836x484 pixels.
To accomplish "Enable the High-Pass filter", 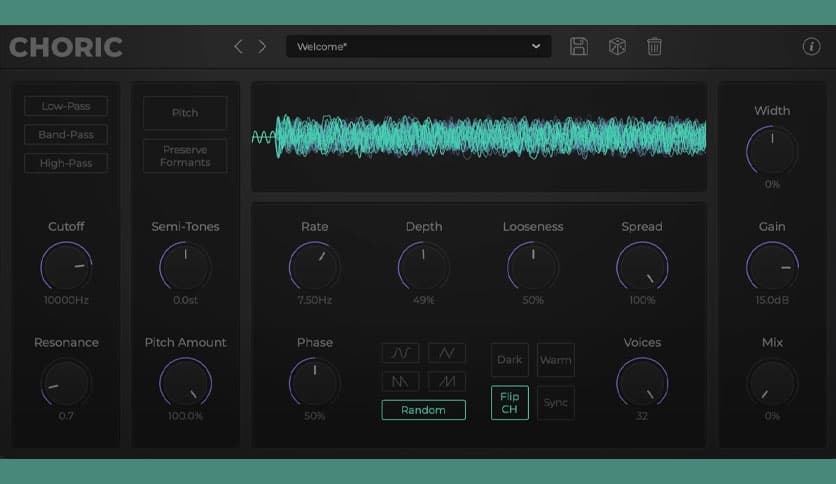I will point(66,163).
